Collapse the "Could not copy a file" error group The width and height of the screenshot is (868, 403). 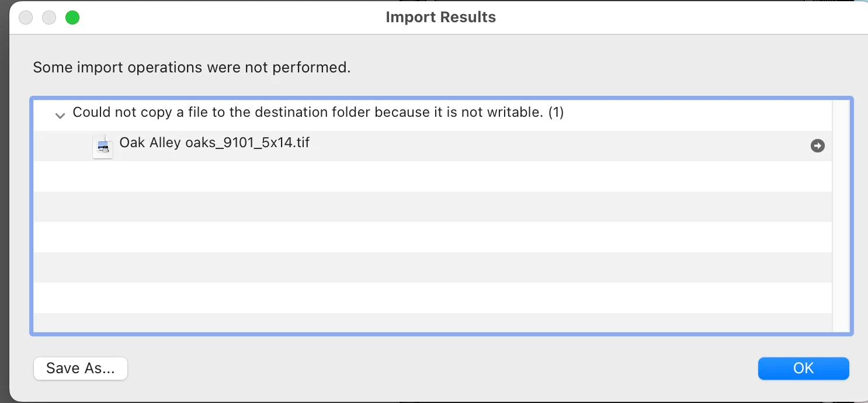point(60,116)
